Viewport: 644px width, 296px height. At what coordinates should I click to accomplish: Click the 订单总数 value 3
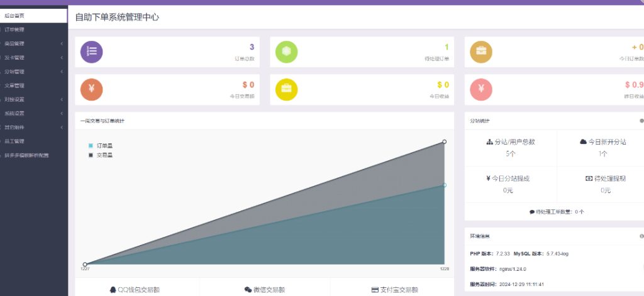click(x=252, y=47)
